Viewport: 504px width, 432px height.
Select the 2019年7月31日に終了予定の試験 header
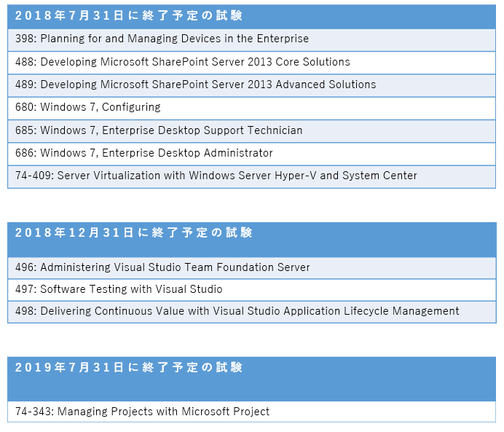[x=252, y=379]
